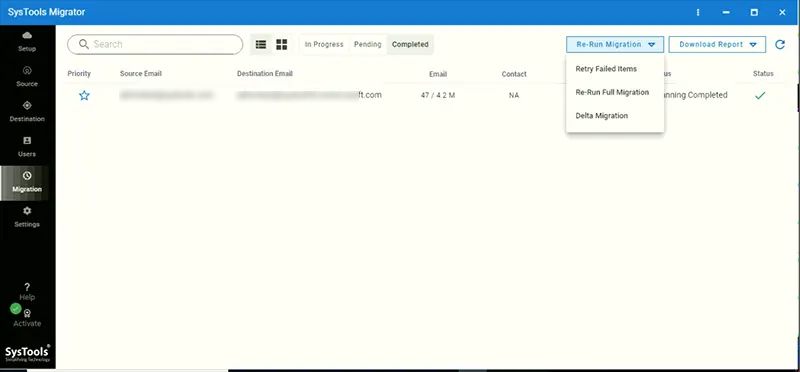Collapse the Re-Run Migration dropdown
Screen dimensions: 800x372
coord(615,44)
